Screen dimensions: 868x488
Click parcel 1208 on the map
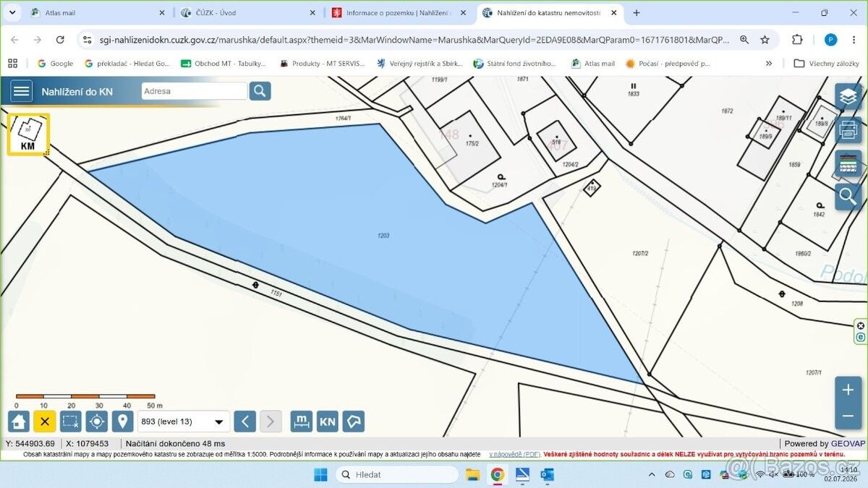tap(797, 304)
